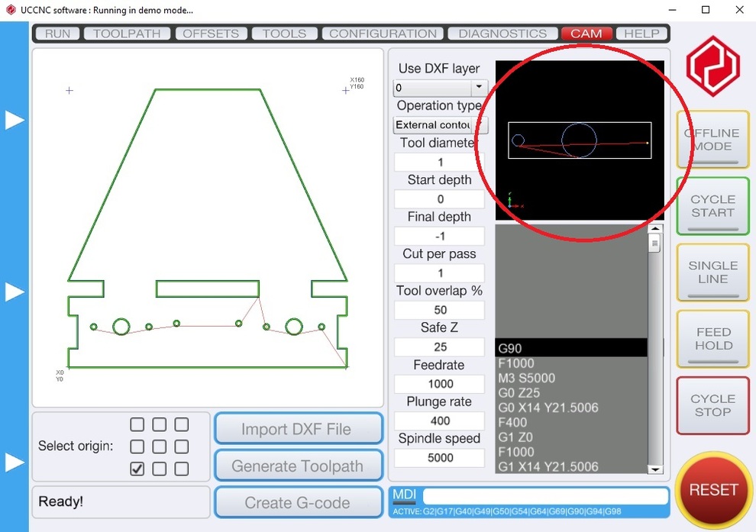Click Generate Toolpath button
The height and width of the screenshot is (532, 756).
coord(298,466)
